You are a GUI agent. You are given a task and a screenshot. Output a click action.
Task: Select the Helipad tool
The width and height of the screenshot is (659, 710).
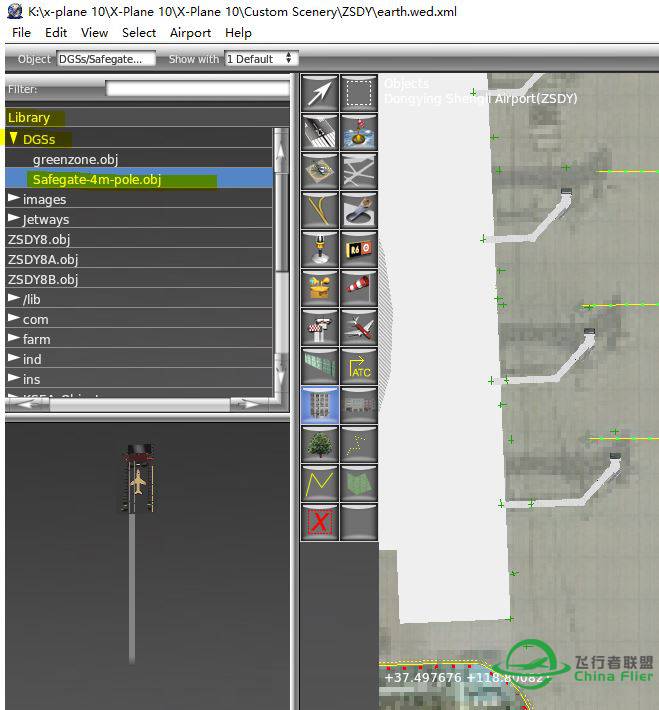click(x=320, y=171)
